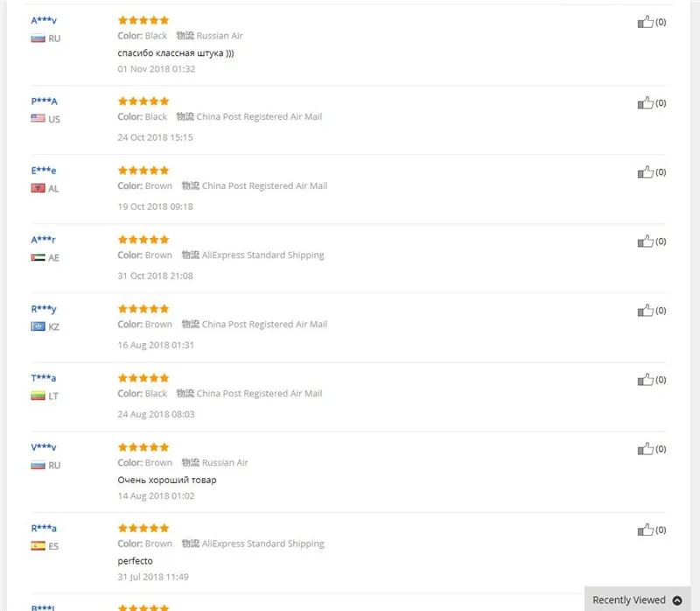The height and width of the screenshot is (611, 700).
Task: Click the username T***a
Action: [43, 378]
